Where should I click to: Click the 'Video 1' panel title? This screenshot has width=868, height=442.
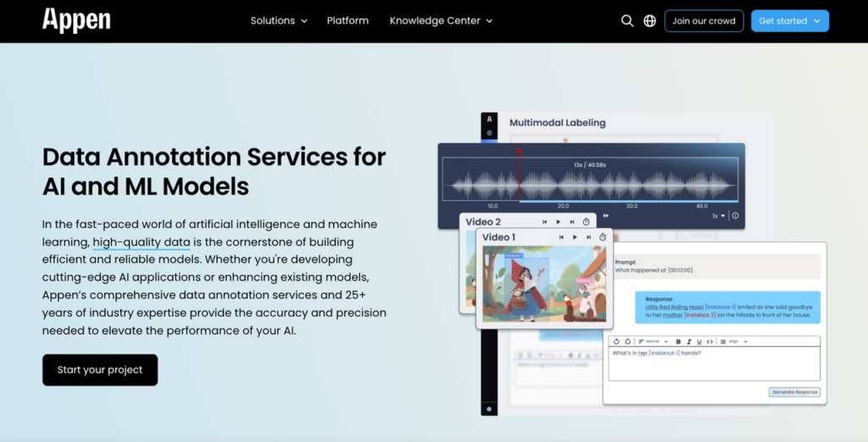pos(498,237)
